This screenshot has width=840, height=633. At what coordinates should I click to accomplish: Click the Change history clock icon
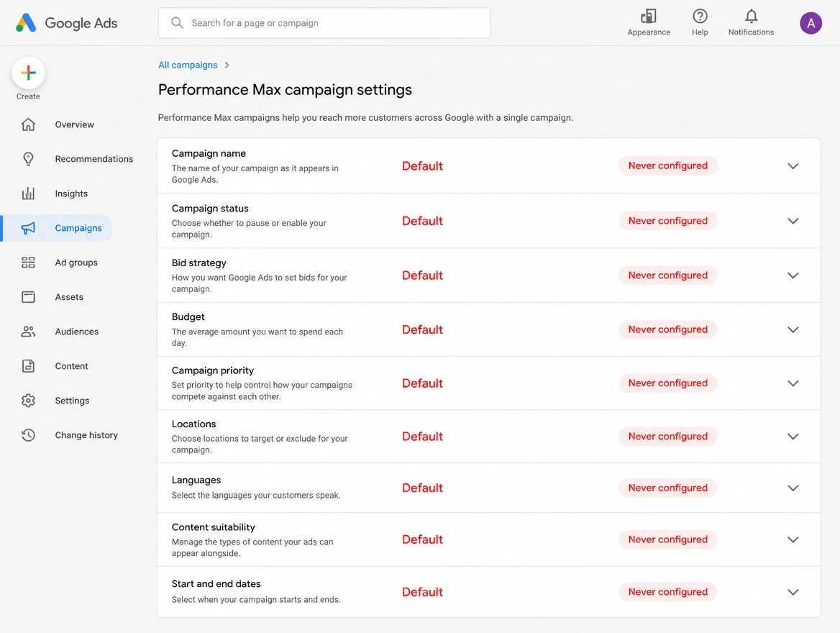tap(28, 434)
